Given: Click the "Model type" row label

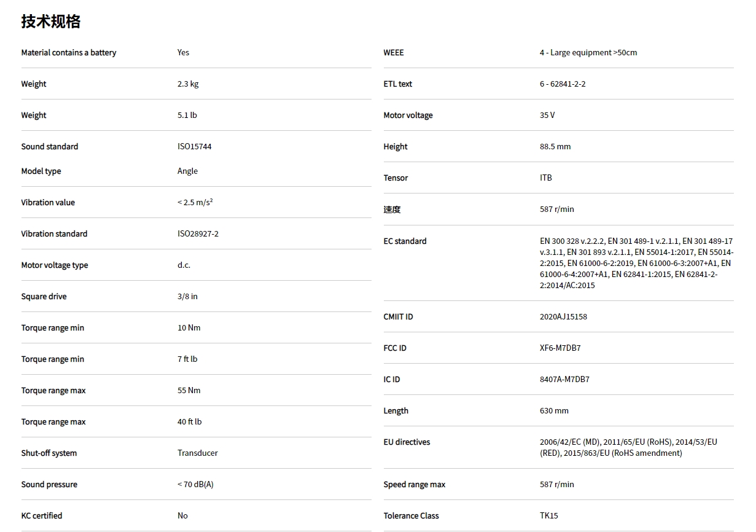Looking at the screenshot, I should (41, 171).
